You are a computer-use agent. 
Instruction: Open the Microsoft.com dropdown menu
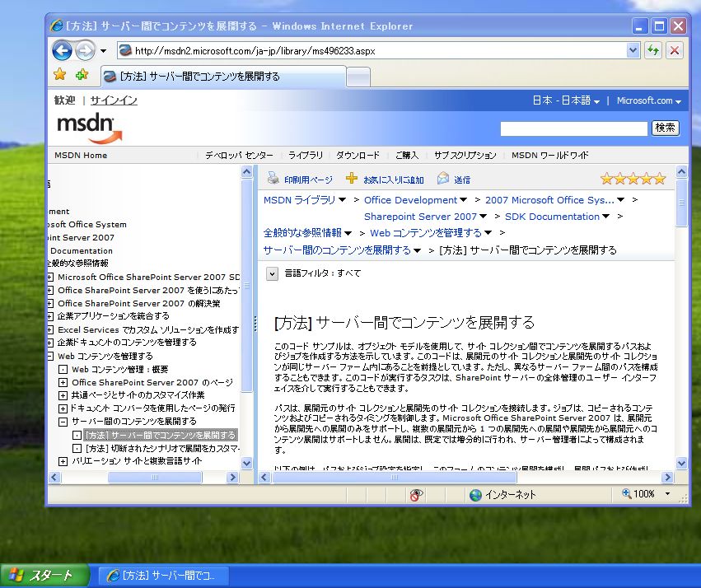649,100
